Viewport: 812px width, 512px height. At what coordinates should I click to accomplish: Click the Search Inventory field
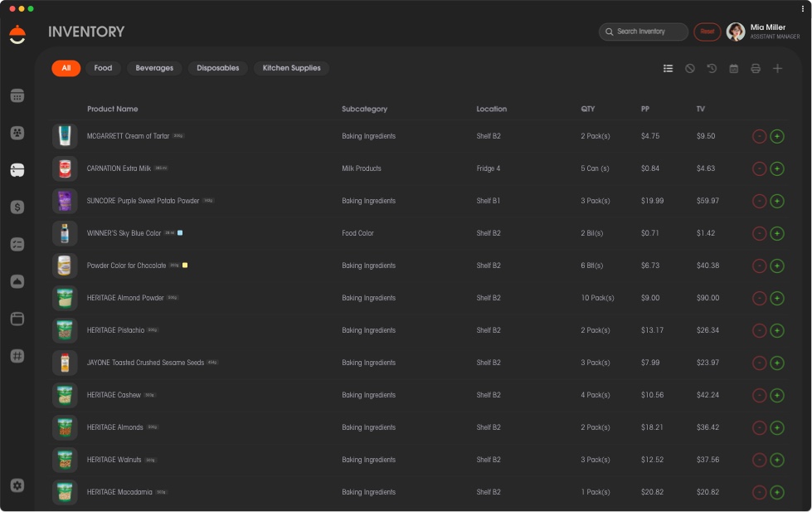tap(644, 32)
